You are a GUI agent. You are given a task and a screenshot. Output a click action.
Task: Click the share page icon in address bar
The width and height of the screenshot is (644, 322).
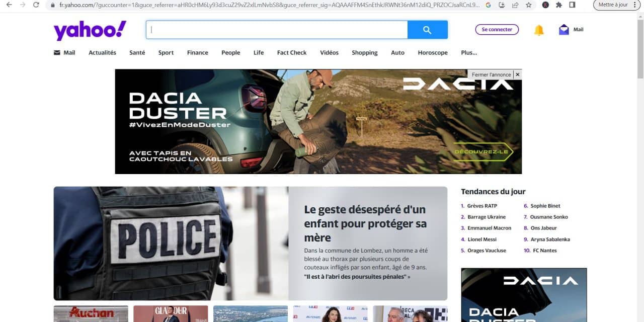515,5
